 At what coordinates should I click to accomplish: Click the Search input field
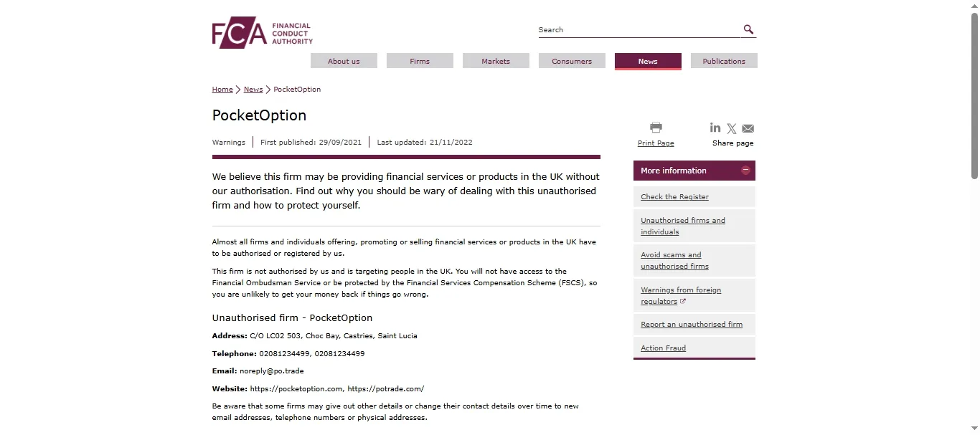(x=639, y=30)
